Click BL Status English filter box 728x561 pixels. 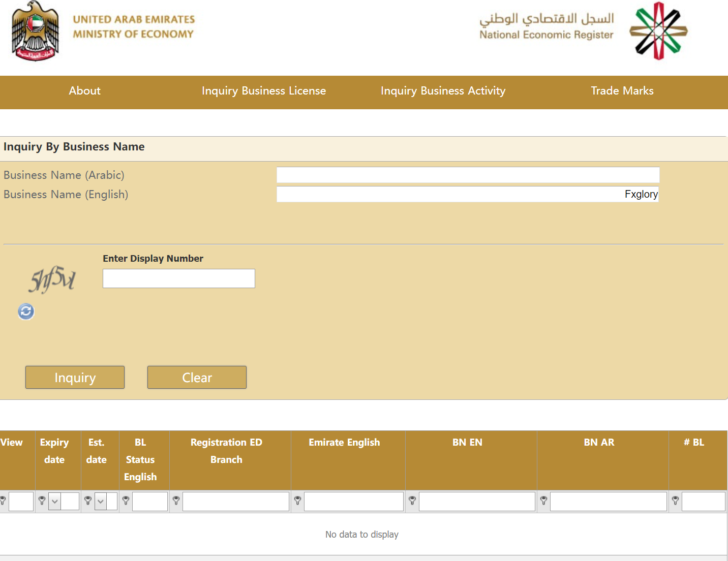(x=150, y=502)
